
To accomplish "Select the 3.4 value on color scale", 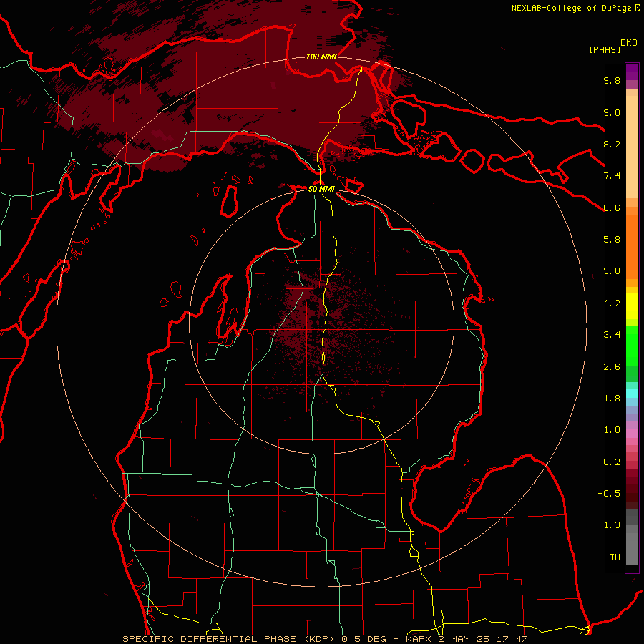I will (612, 335).
